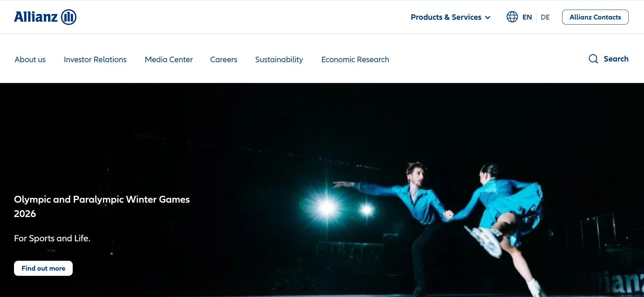644x297 pixels.
Task: Click the Find out more button
Action: pyautogui.click(x=43, y=268)
